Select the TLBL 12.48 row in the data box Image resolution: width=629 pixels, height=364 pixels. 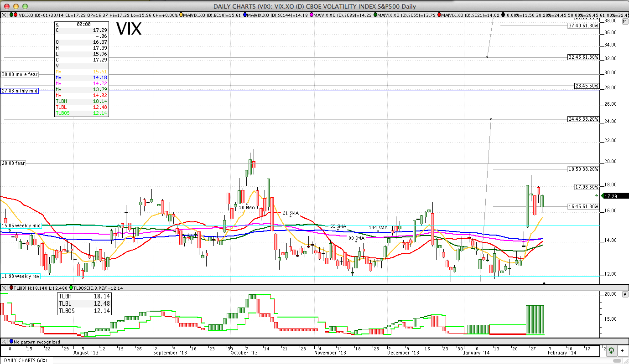point(81,107)
